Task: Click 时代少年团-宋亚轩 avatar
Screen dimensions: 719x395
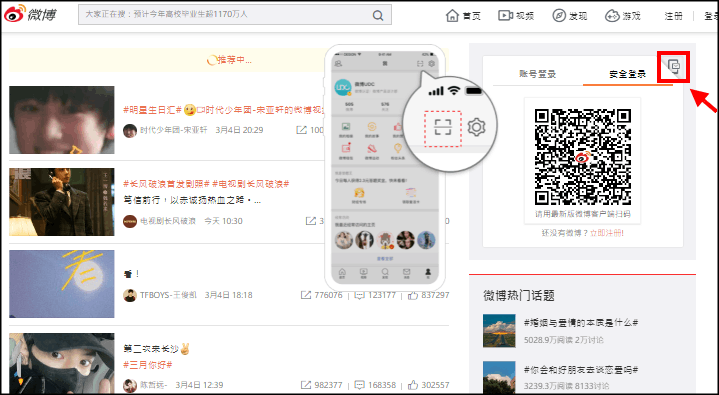Action: coord(130,130)
